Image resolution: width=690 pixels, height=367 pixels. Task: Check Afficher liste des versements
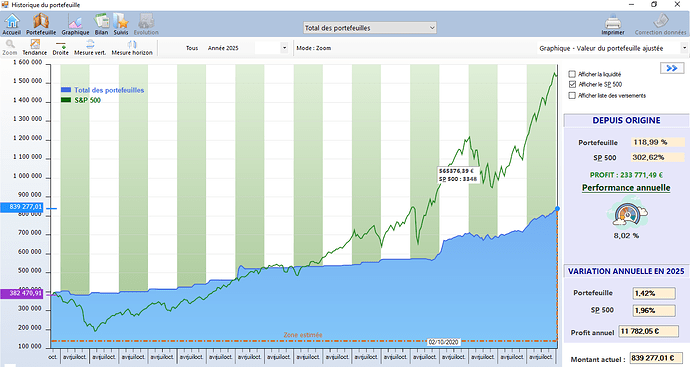click(x=572, y=95)
